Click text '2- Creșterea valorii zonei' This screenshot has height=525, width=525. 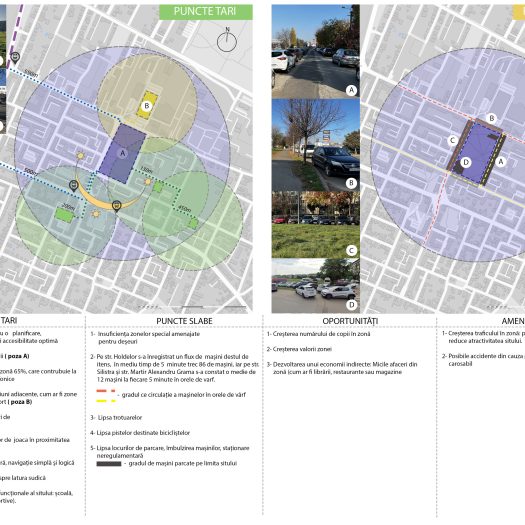tap(299, 349)
